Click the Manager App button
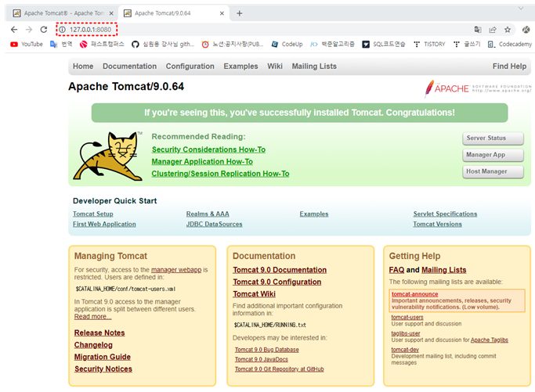Image resolution: width=535 pixels, height=392 pixels. [x=493, y=155]
